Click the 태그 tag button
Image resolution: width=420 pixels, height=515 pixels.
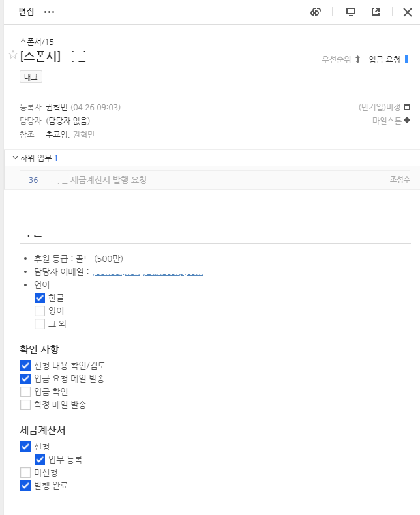pos(31,77)
